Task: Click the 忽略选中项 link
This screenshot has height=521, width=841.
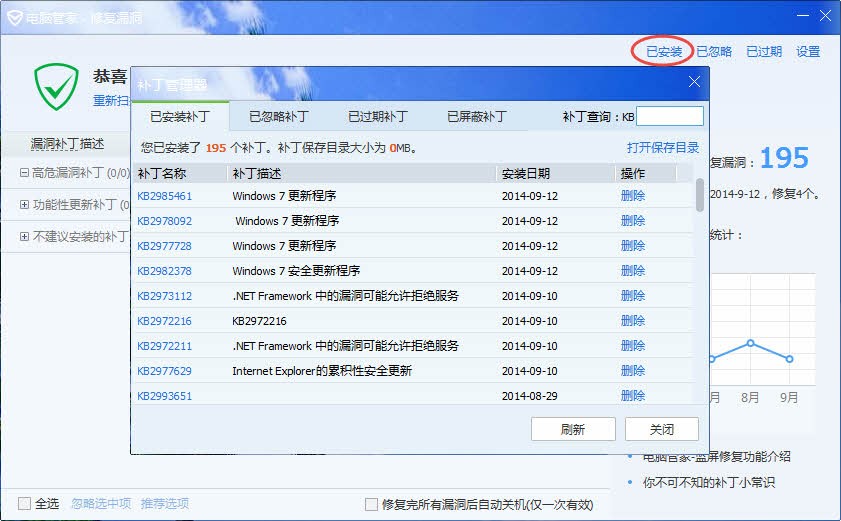Action: pyautogui.click(x=101, y=503)
